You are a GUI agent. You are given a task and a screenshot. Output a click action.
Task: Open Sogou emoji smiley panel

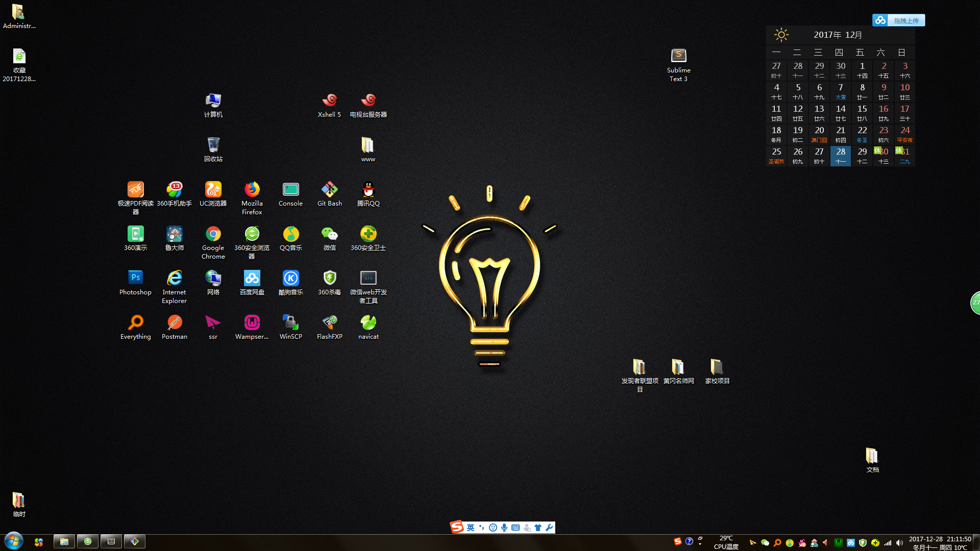(493, 528)
